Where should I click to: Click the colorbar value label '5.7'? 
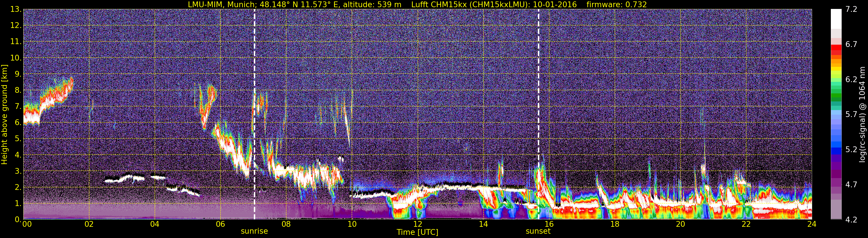point(851,114)
